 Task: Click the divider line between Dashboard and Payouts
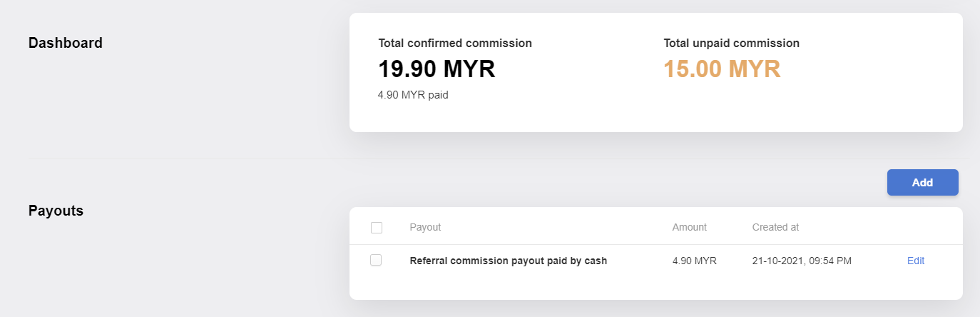499,158
